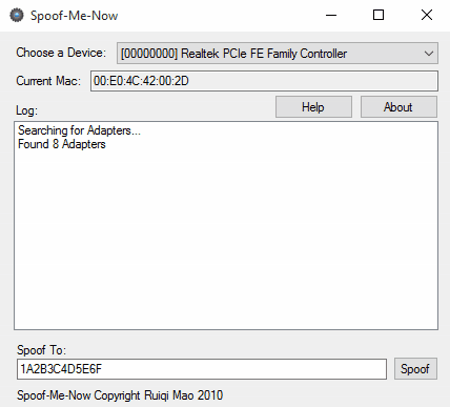Open the Choose a Device dropdown
Screen dimensions: 450x407
click(277, 53)
